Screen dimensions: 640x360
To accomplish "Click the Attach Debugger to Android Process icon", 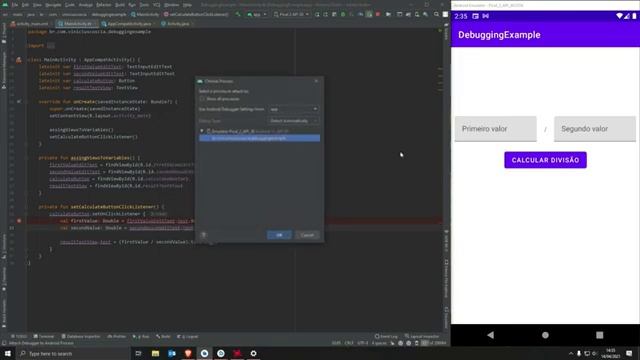I will [x=369, y=14].
